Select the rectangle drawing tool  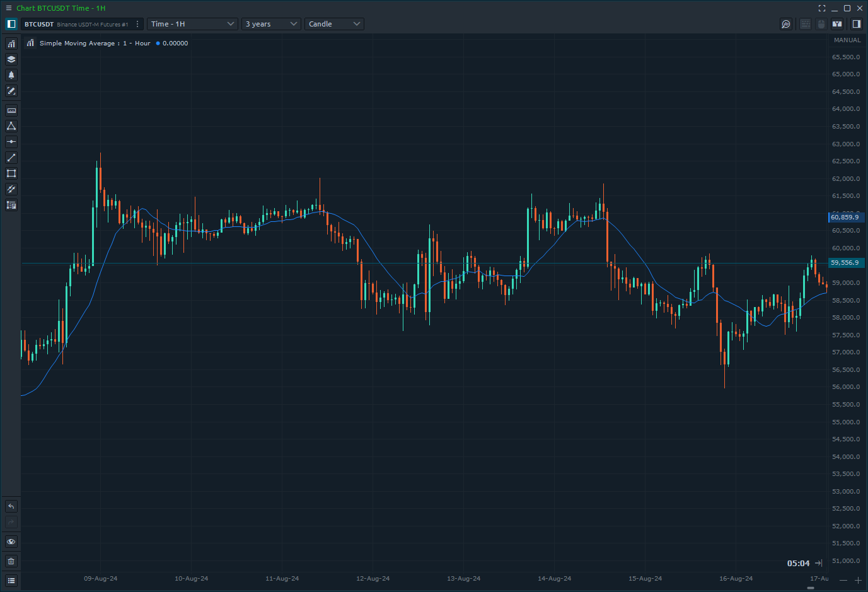point(11,173)
